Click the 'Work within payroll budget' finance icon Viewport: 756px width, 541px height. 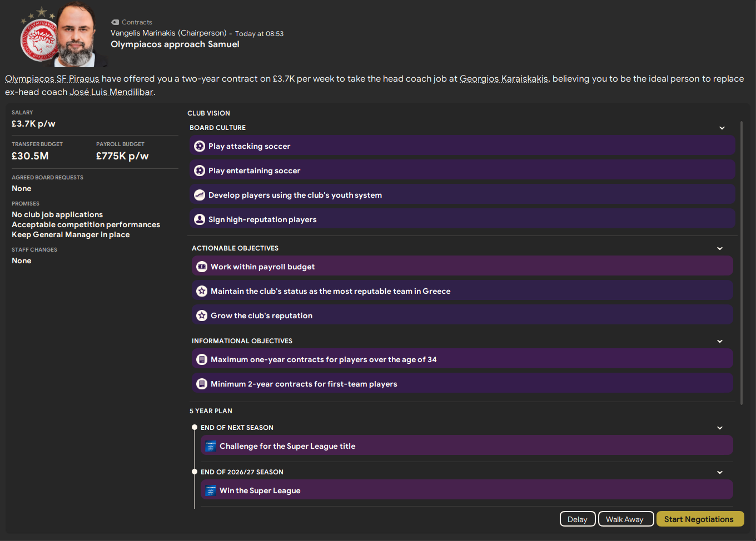202,266
